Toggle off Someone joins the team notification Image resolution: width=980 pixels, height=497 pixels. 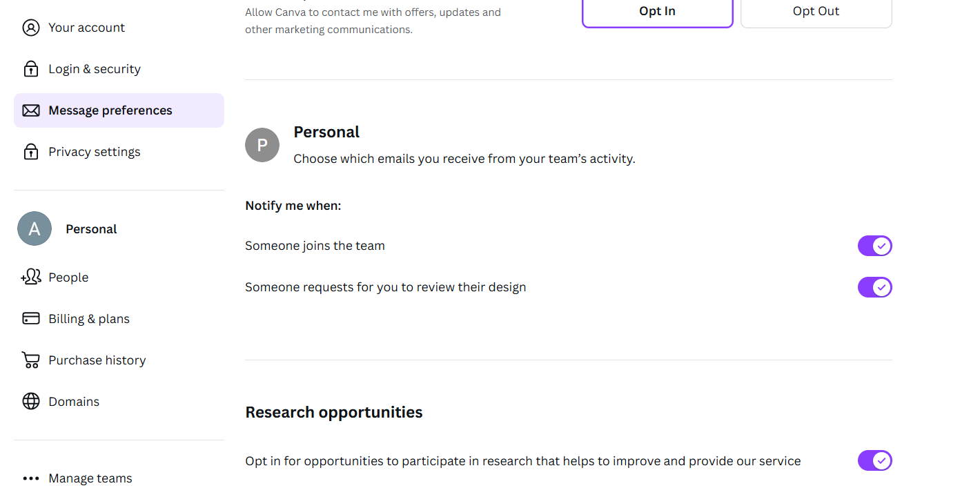click(x=874, y=246)
